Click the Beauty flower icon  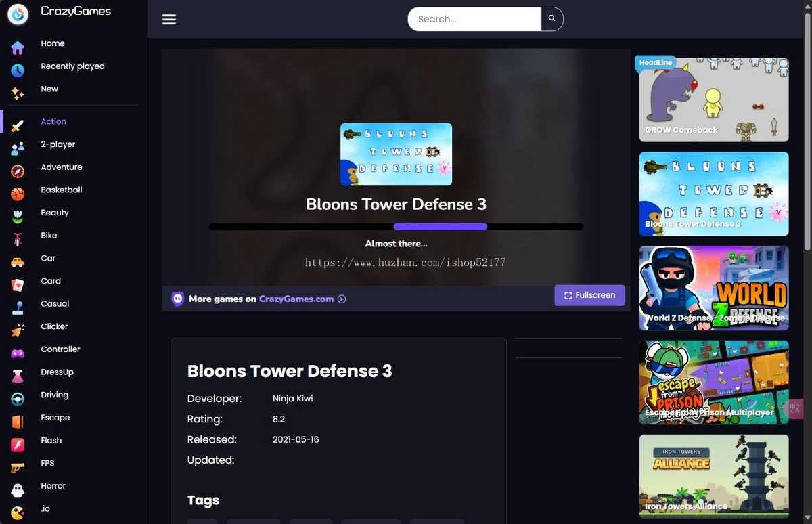[x=18, y=217]
